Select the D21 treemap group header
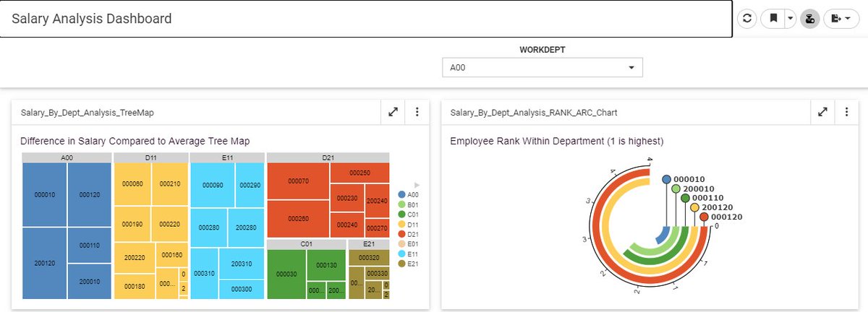 pyautogui.click(x=328, y=157)
